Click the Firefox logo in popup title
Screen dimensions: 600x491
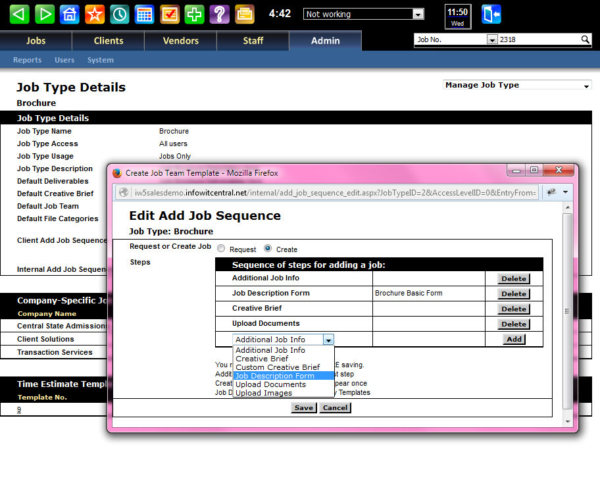(x=117, y=173)
